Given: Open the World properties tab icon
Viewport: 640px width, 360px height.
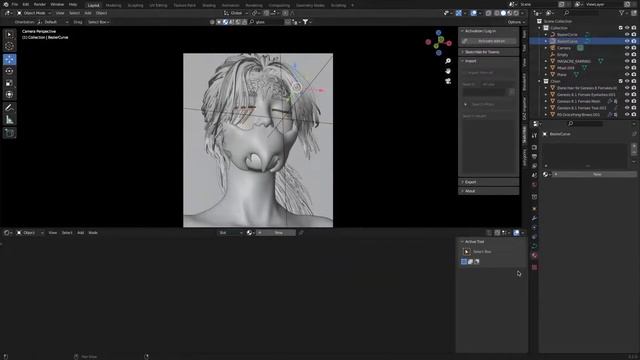Looking at the screenshot, I should tap(534, 185).
